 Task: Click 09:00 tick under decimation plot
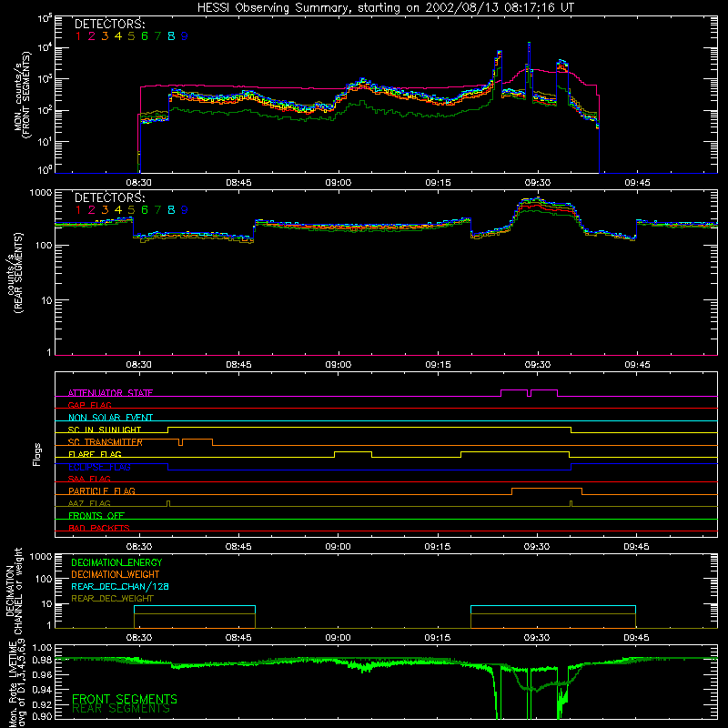[x=338, y=638]
